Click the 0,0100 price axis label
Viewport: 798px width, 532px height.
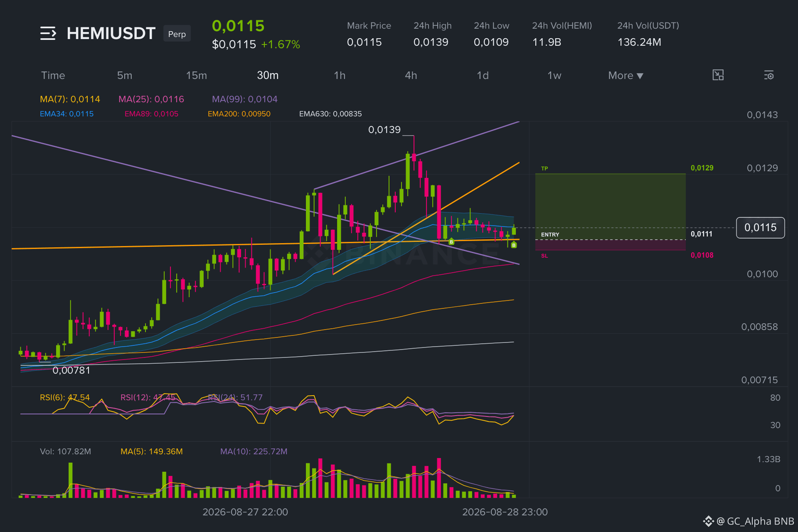tap(762, 274)
